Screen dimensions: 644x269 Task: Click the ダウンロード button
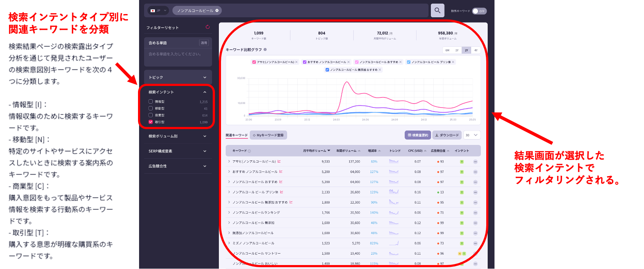(447, 135)
